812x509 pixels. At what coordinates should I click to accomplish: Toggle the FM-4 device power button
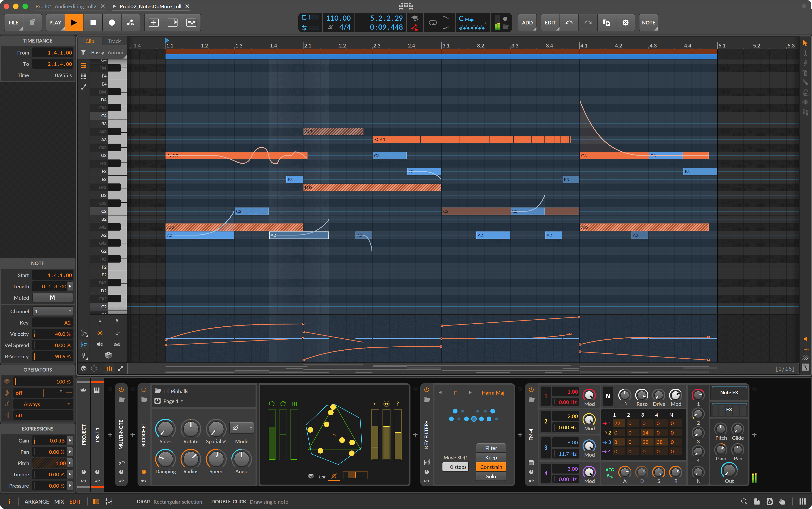pos(531,389)
